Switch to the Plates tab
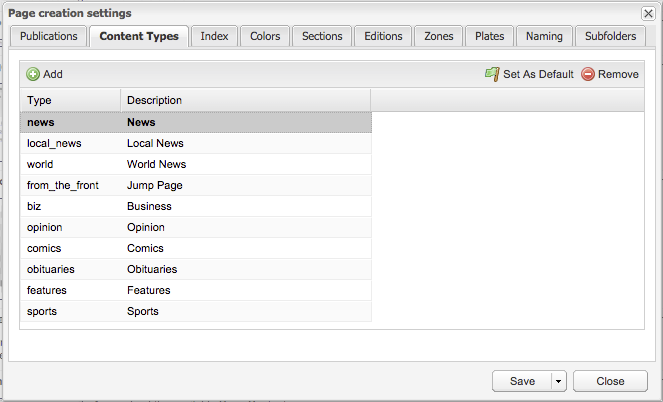 [490, 36]
